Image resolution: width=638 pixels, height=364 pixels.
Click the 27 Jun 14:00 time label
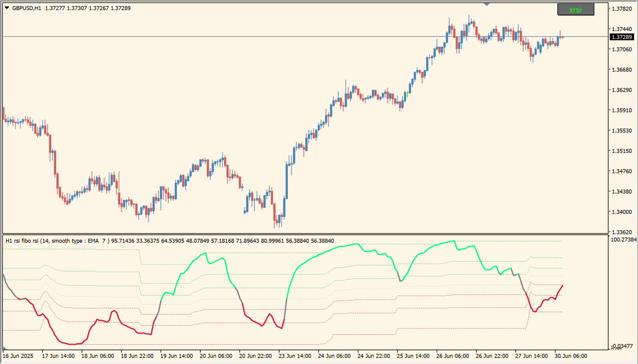pos(532,356)
